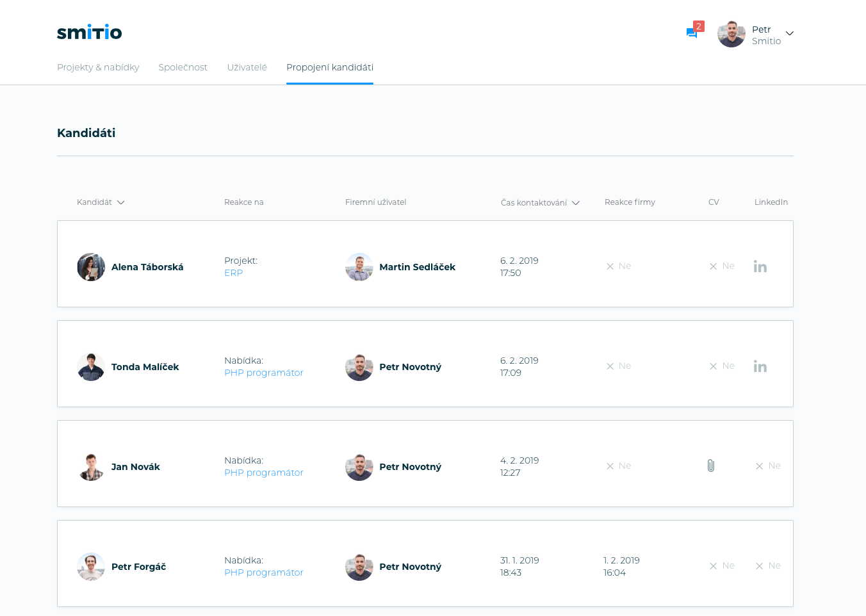
Task: Click the user profile picture in header
Action: [x=731, y=34]
